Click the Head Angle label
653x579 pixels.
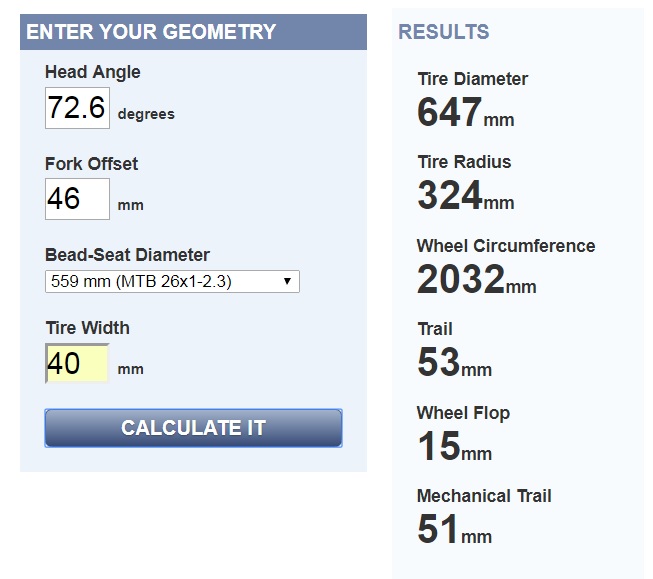click(93, 72)
